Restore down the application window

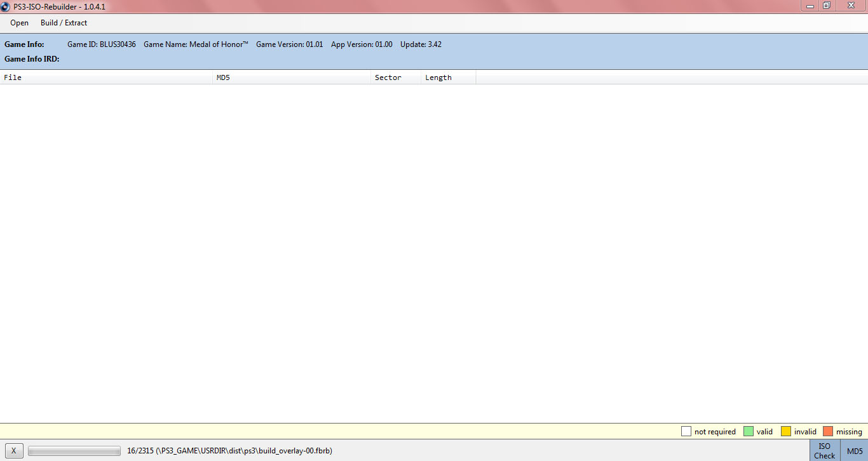pos(827,5)
